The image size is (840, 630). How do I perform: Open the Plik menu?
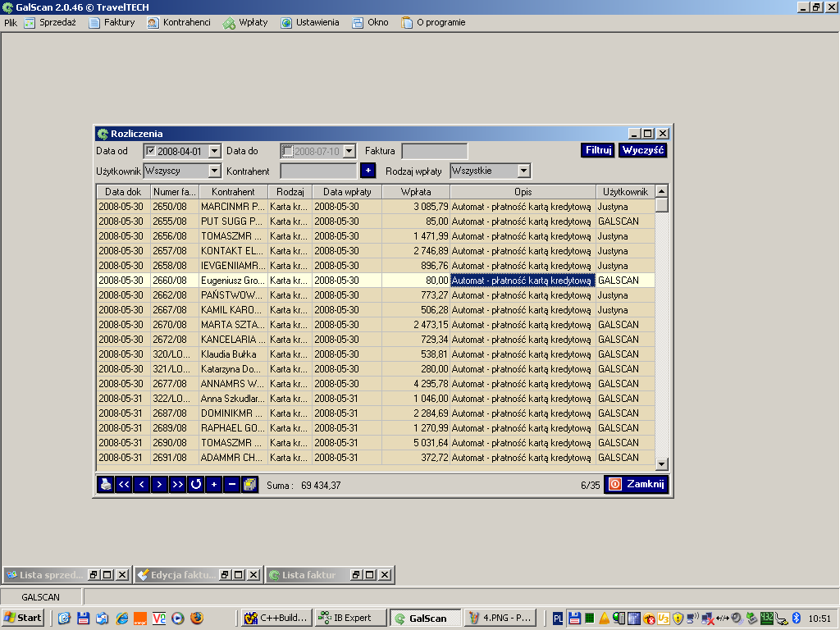(x=11, y=22)
